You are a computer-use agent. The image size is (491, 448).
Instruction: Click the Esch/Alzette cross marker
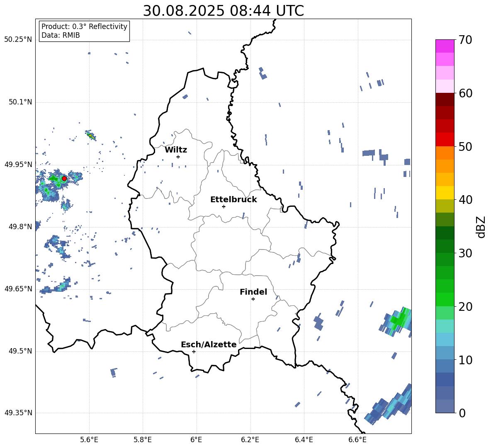pos(194,351)
